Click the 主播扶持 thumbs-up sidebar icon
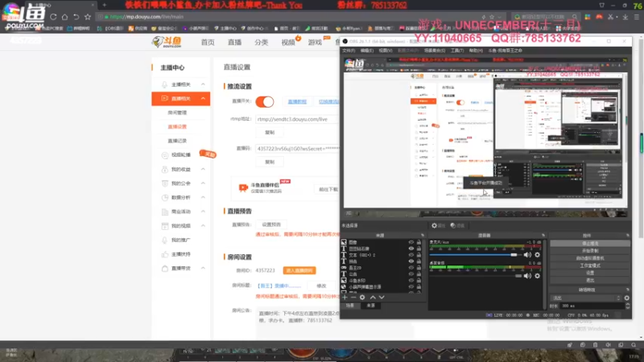 click(x=165, y=254)
